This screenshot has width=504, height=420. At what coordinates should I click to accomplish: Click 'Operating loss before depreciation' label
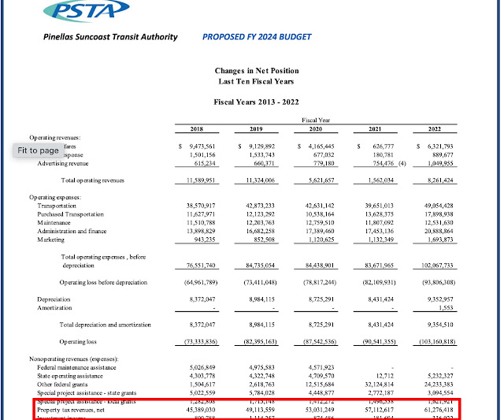(x=103, y=282)
